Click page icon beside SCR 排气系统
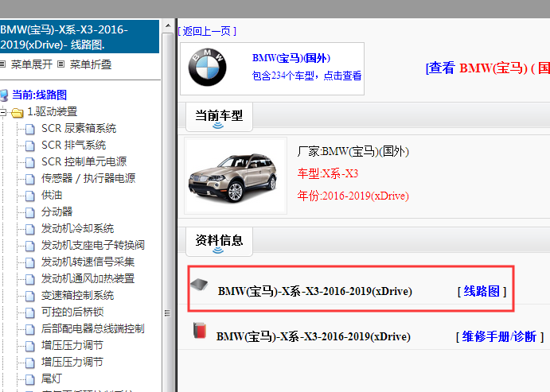 click(30, 146)
